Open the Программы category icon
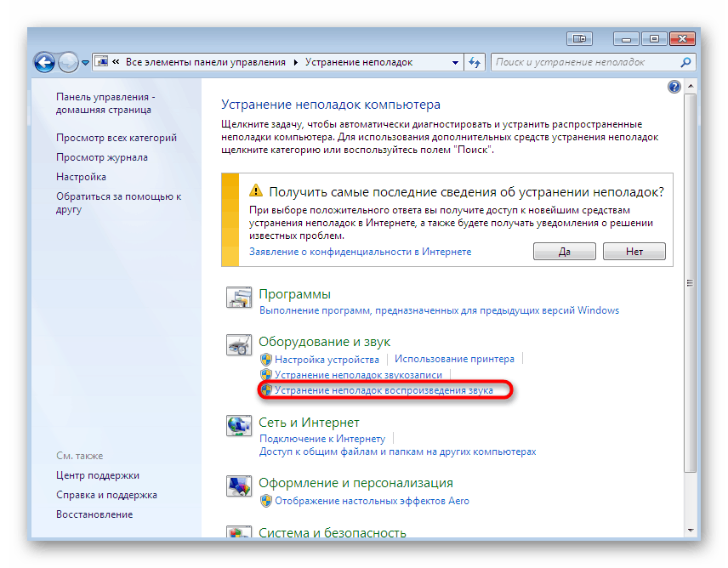The width and height of the screenshot is (728, 568). 239,298
